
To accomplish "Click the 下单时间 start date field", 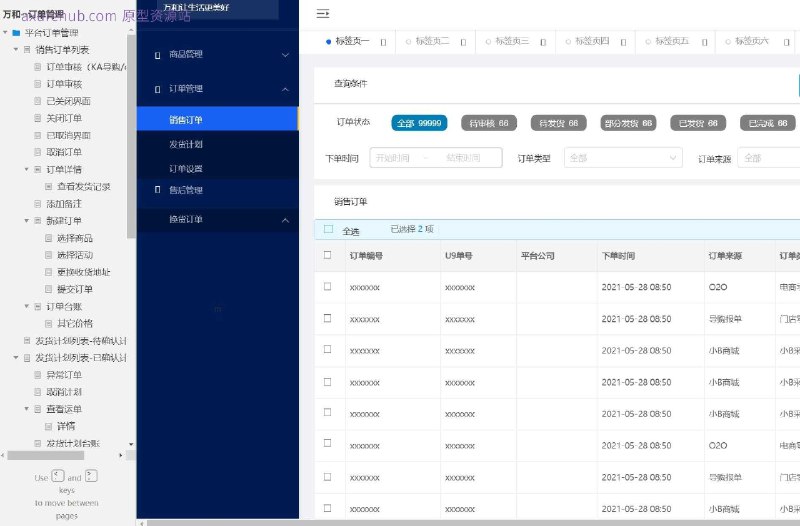I will 393,158.
